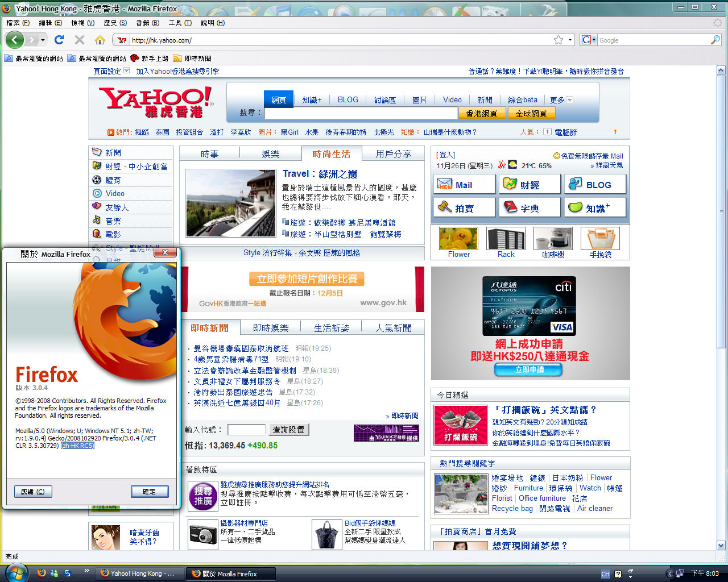Reload the page with the refresh icon
The height and width of the screenshot is (582, 728).
tap(59, 40)
